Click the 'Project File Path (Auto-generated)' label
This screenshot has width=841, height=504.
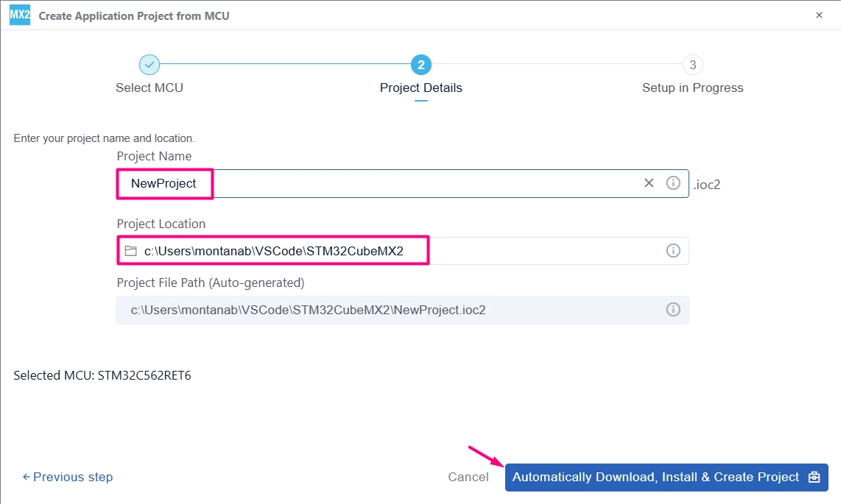point(211,283)
